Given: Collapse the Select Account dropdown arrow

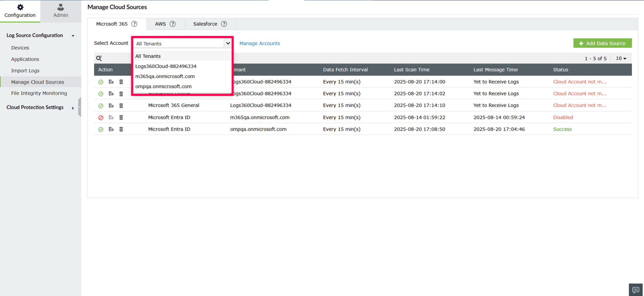Looking at the screenshot, I should click(x=228, y=43).
